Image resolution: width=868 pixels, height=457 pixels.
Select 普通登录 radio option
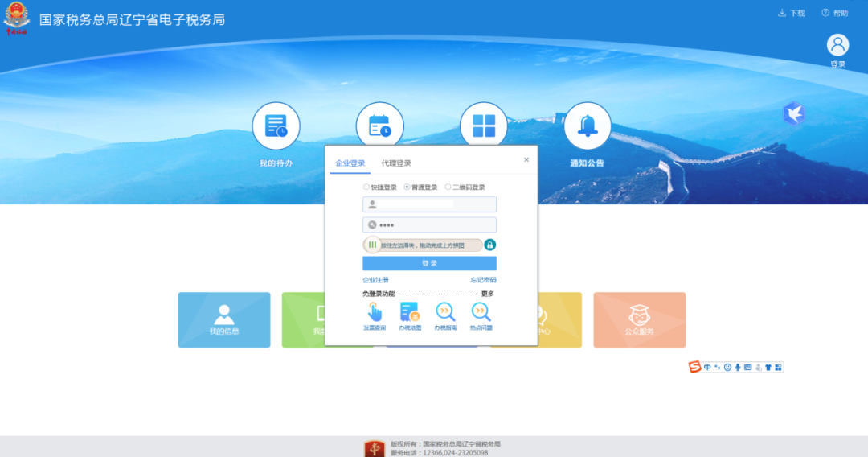[x=407, y=187]
